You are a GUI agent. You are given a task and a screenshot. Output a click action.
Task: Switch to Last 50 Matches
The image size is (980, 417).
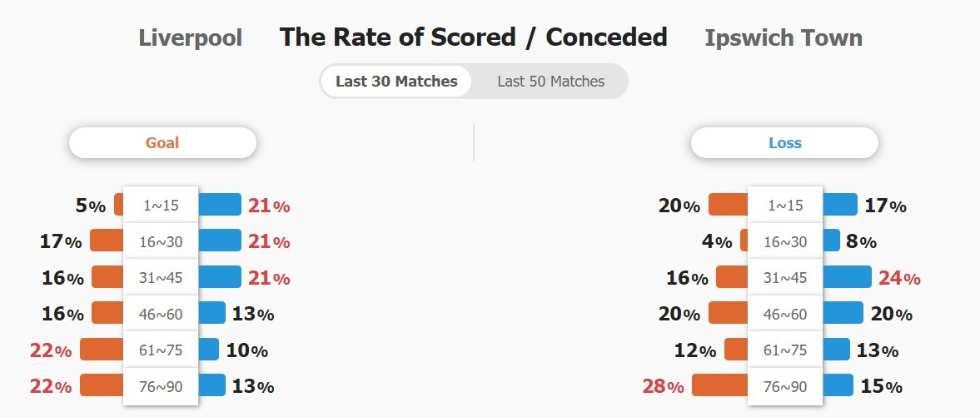point(550,82)
